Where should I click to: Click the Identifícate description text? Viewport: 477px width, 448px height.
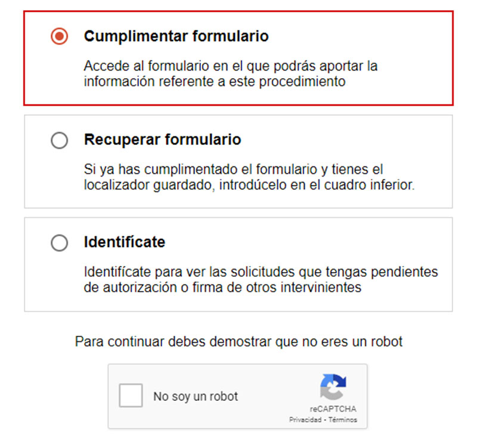(259, 279)
